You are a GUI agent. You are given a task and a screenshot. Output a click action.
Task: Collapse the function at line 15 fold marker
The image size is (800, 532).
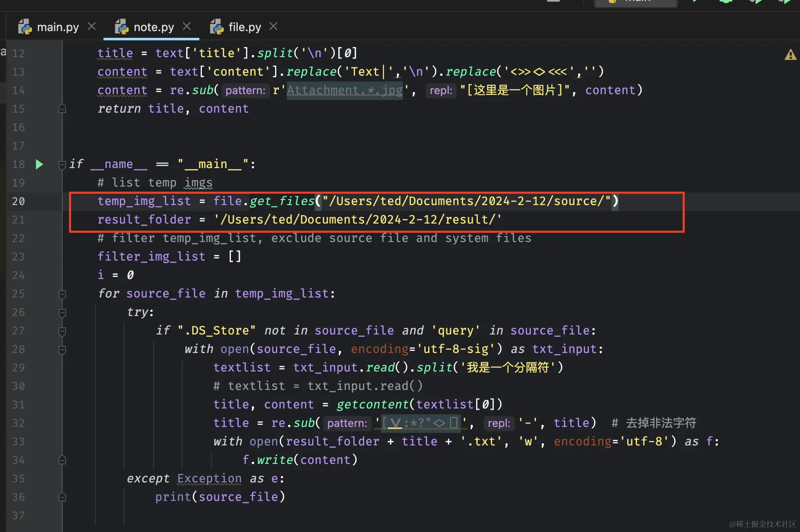click(x=62, y=109)
